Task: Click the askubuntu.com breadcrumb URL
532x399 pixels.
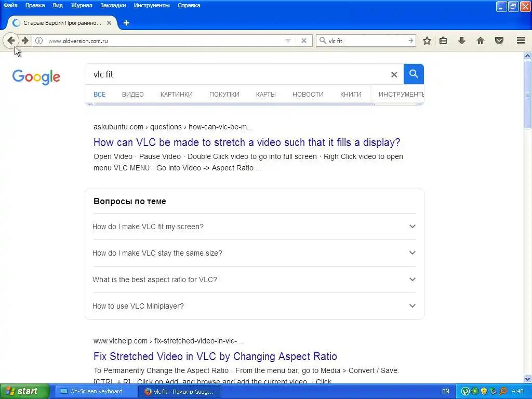Action: tap(173, 127)
